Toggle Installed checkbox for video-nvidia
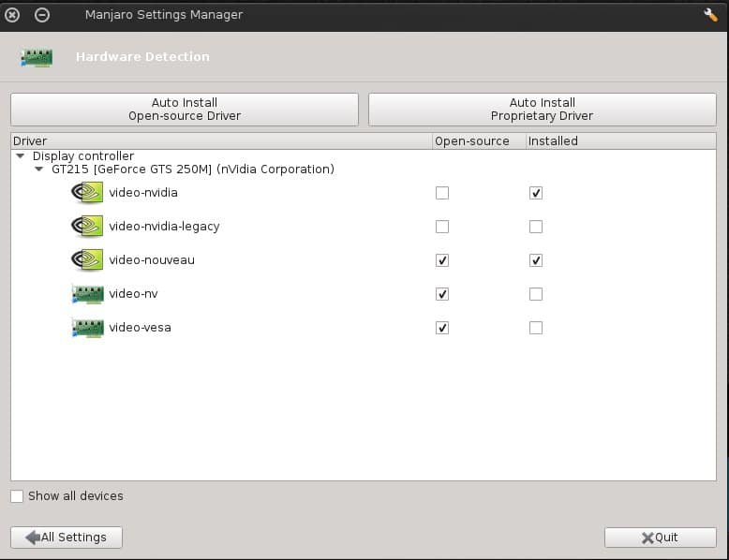This screenshot has height=560, width=729. pos(536,193)
